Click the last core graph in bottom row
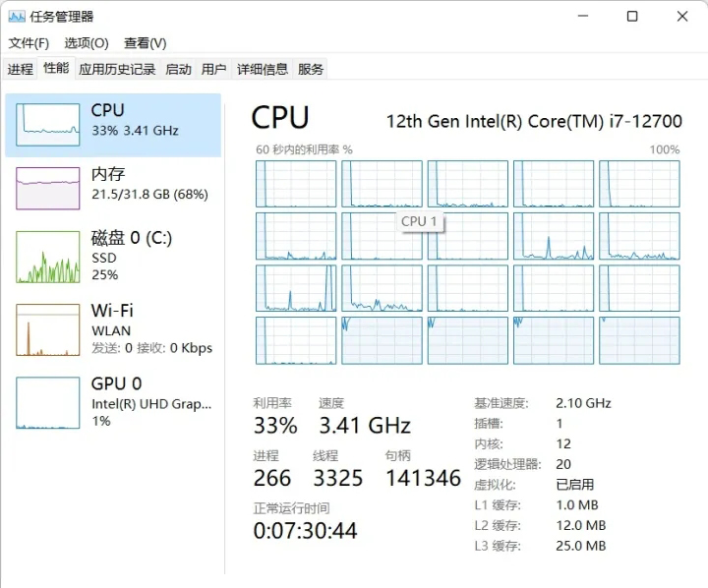Viewport: 708px width, 588px height. click(639, 340)
